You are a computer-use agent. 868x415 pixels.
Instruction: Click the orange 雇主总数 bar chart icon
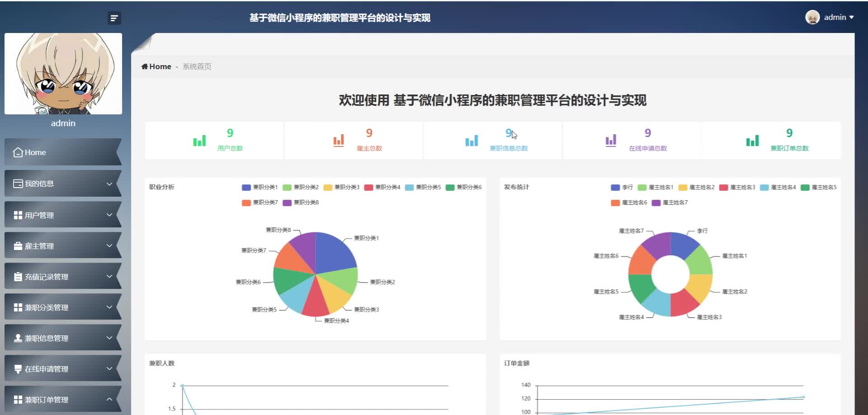click(339, 141)
